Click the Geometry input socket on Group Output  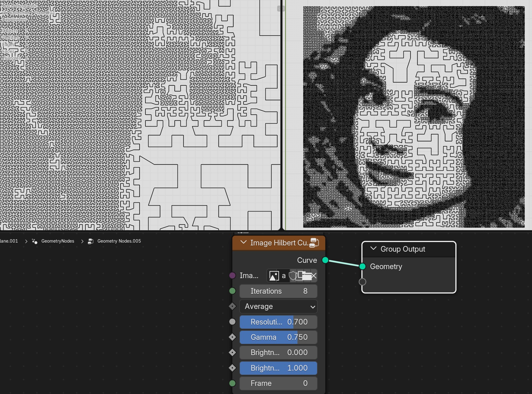coord(362,266)
